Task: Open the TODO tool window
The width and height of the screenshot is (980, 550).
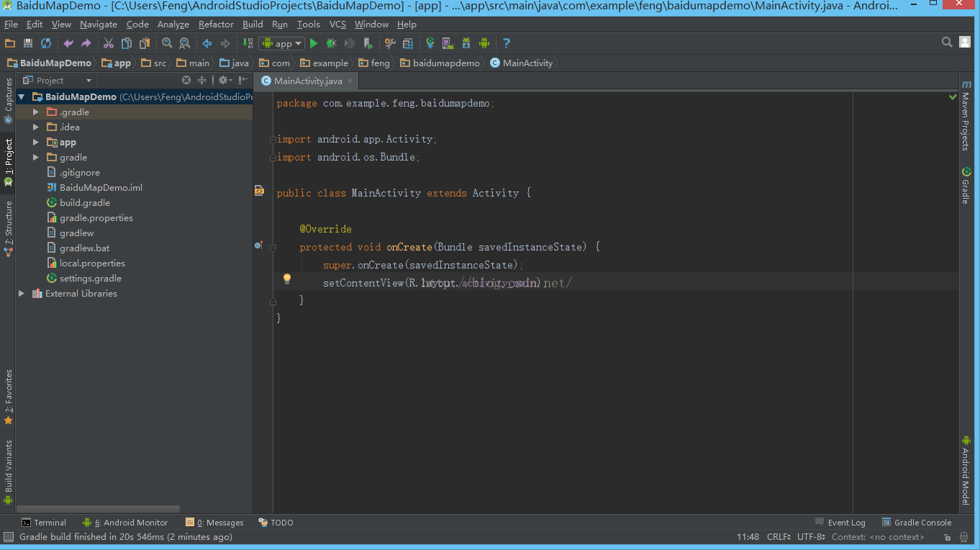Action: [276, 523]
